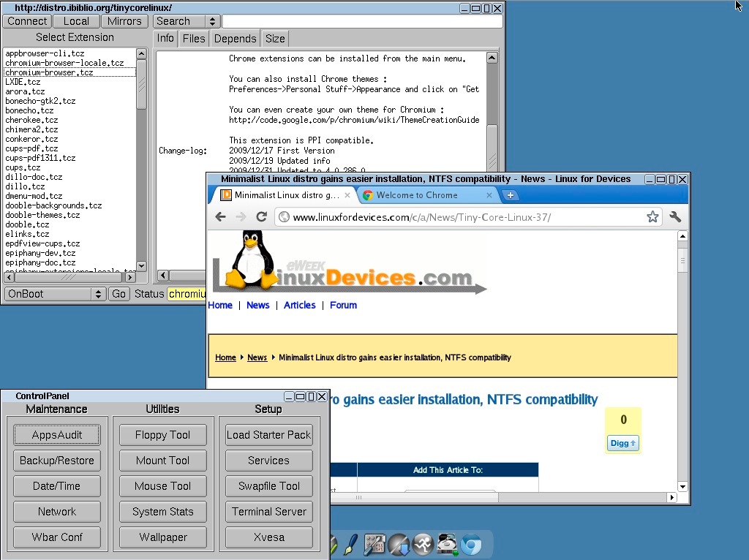Click the Mirrors button

tap(124, 21)
